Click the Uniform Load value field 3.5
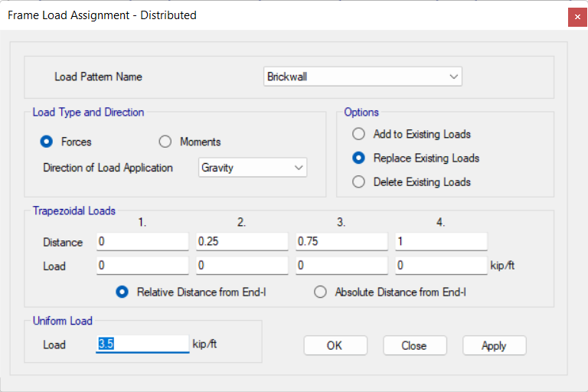The width and height of the screenshot is (588, 392). pos(142,344)
